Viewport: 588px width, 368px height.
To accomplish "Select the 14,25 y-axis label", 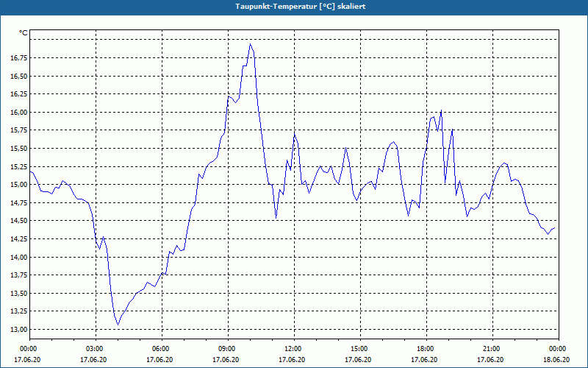I will point(18,238).
